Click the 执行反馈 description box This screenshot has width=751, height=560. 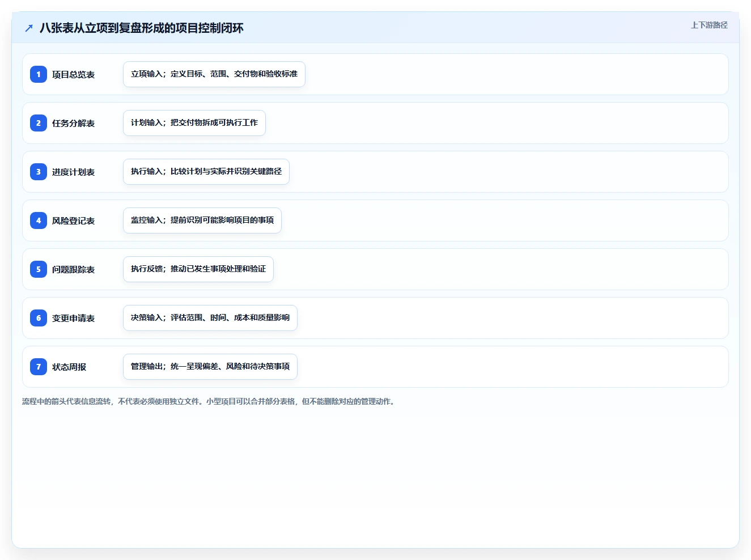click(198, 269)
